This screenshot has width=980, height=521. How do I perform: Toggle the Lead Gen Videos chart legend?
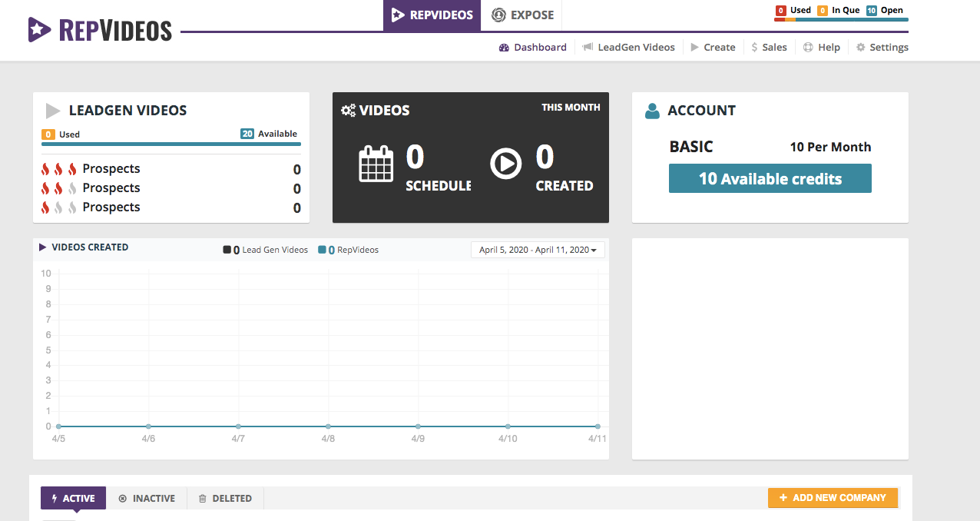[x=266, y=250]
